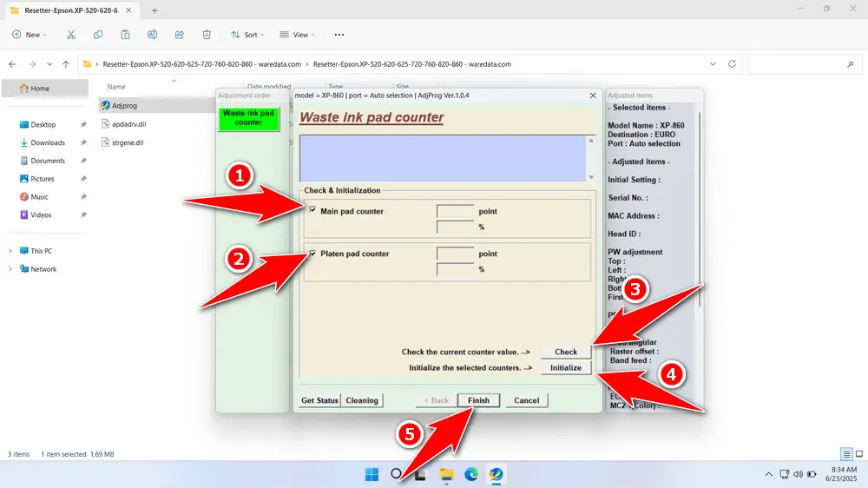Screen dimensions: 868x488
Task: Switch to large thumbnails view icon
Action: (x=859, y=454)
